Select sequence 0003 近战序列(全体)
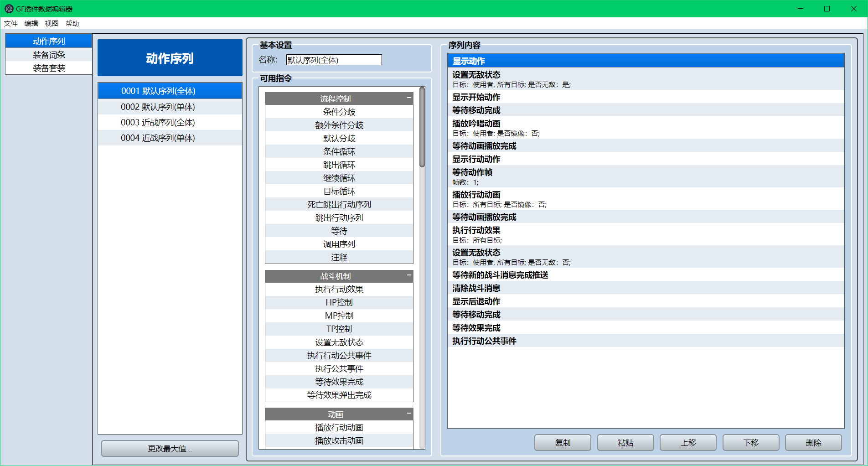Viewport: 868px width, 466px height. (x=170, y=122)
